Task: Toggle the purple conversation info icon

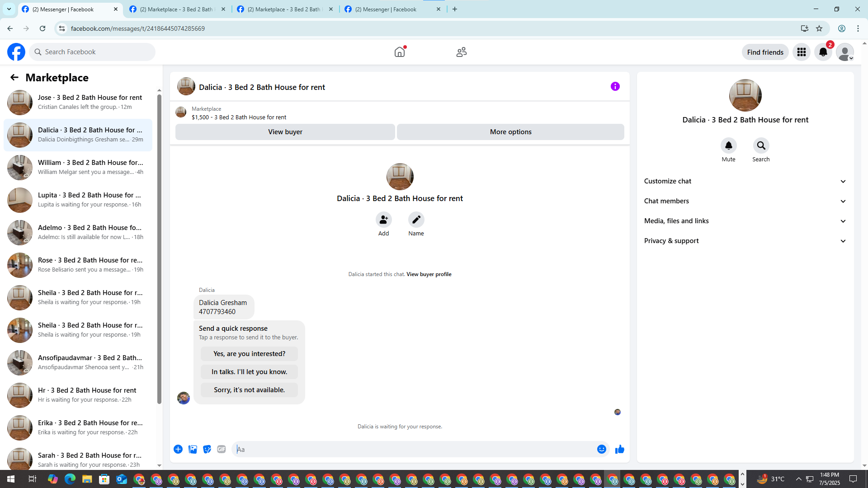Action: [615, 86]
